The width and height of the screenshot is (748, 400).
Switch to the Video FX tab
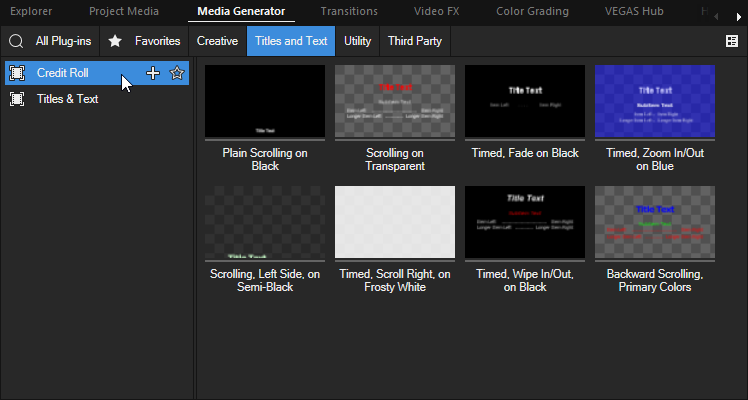[x=438, y=12]
